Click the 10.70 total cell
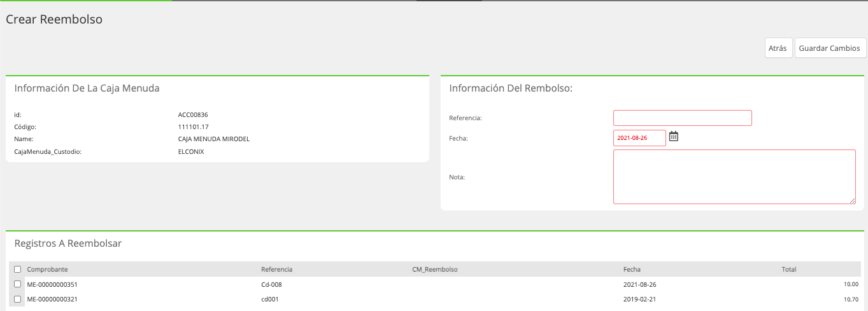This screenshot has height=311, width=868. (851, 299)
